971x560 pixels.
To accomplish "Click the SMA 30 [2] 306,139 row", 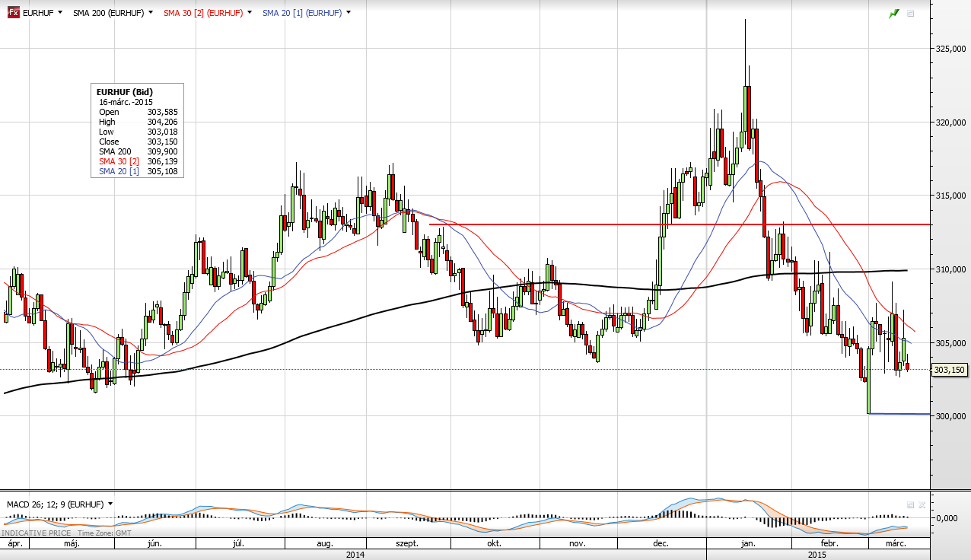I will pos(138,161).
